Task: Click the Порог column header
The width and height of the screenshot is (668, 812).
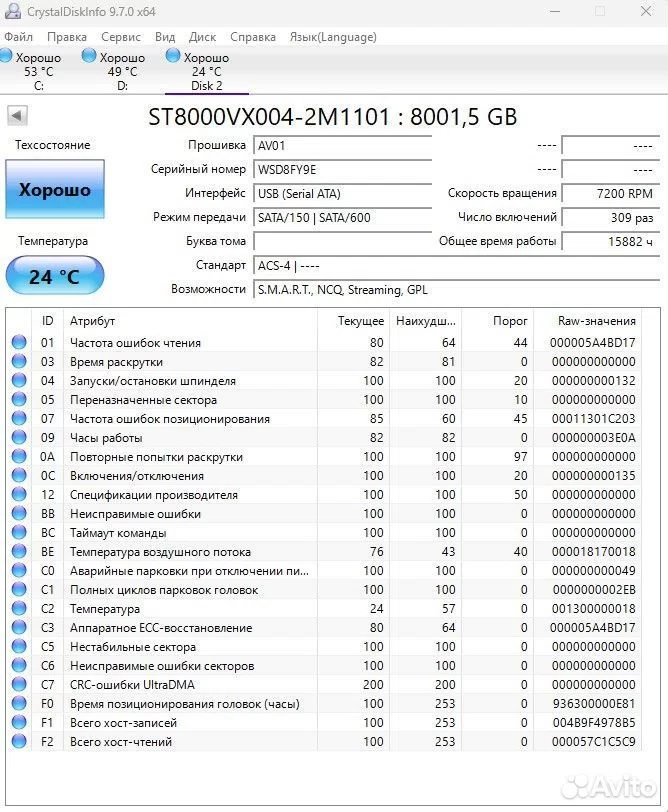Action: click(x=498, y=321)
